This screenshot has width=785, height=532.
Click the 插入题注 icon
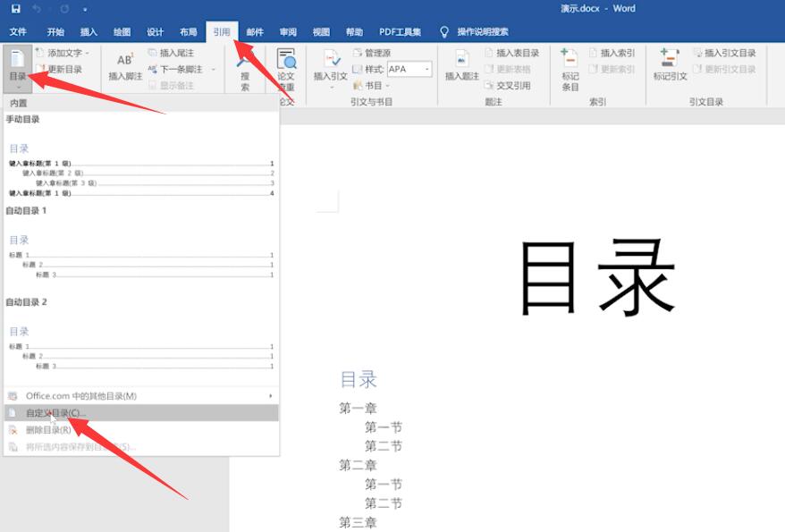pyautogui.click(x=461, y=59)
